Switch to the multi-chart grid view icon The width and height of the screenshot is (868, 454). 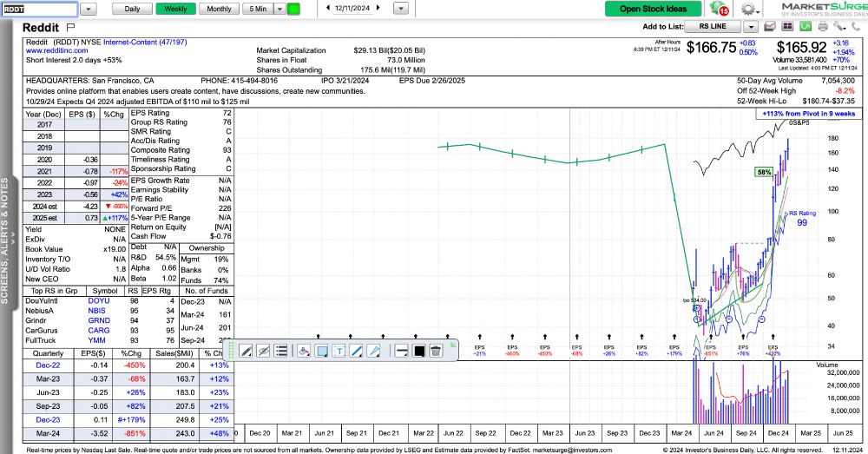pyautogui.click(x=787, y=26)
